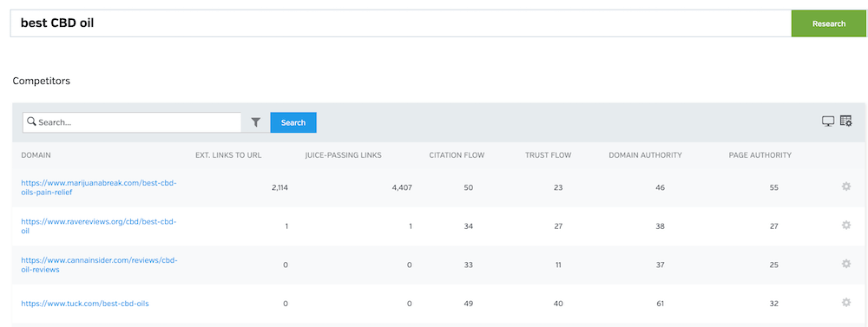This screenshot has width=868, height=327.
Task: Sort by Domain column header
Action: 36,155
